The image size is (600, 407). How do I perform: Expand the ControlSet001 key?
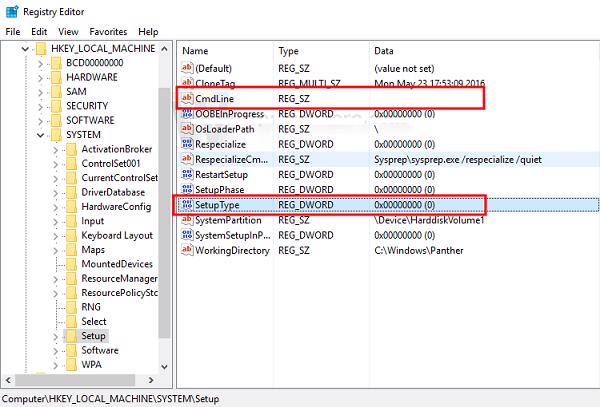click(55, 164)
